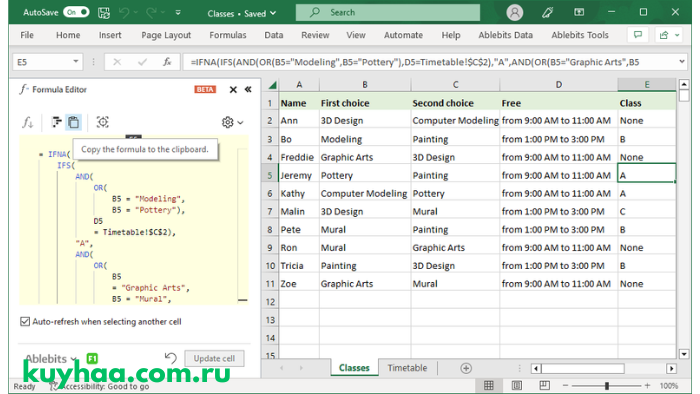Click the horizontal scrollbar right arrow

point(671,368)
